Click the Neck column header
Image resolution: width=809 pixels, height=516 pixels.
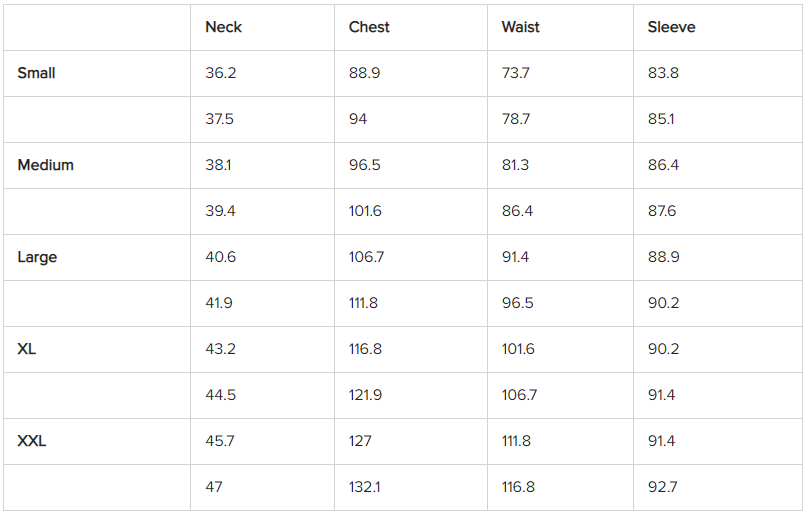(x=223, y=27)
